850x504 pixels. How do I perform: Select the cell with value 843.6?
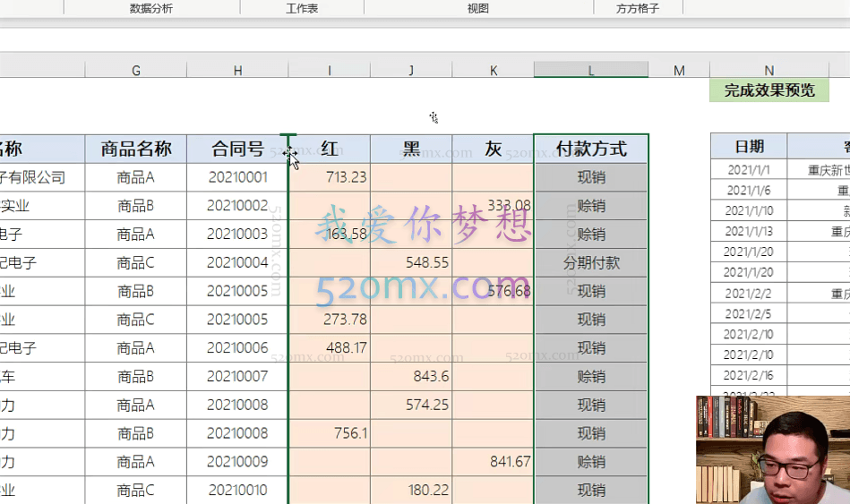pos(411,377)
